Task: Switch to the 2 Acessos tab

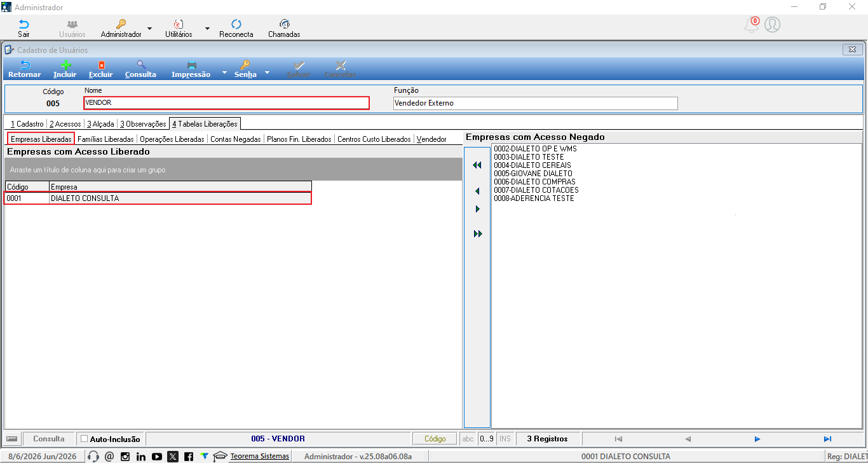Action: [x=65, y=124]
